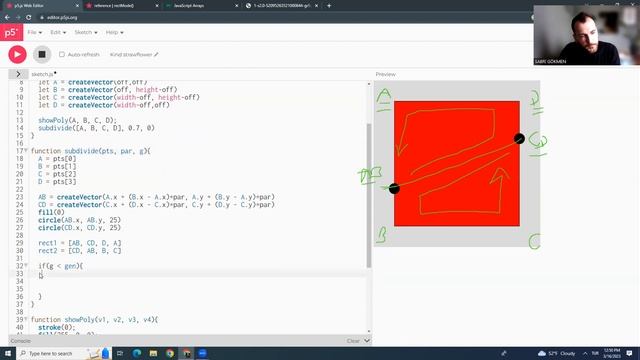
Task: Run the sketch with the Play button
Action: [17, 54]
